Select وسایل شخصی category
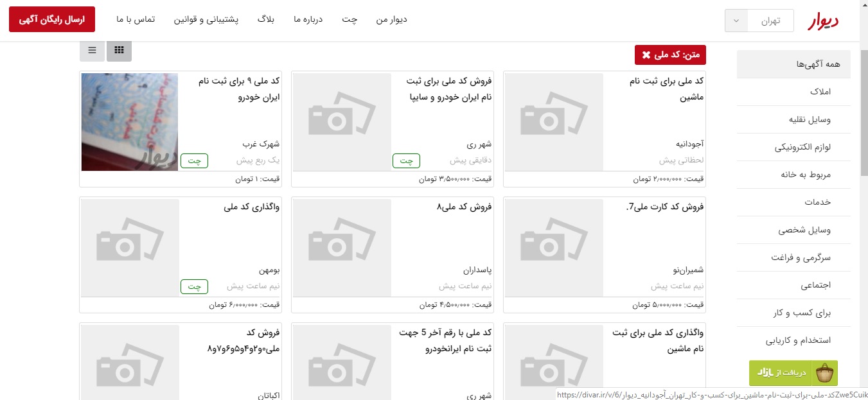Image resolution: width=868 pixels, height=400 pixels. pyautogui.click(x=793, y=230)
